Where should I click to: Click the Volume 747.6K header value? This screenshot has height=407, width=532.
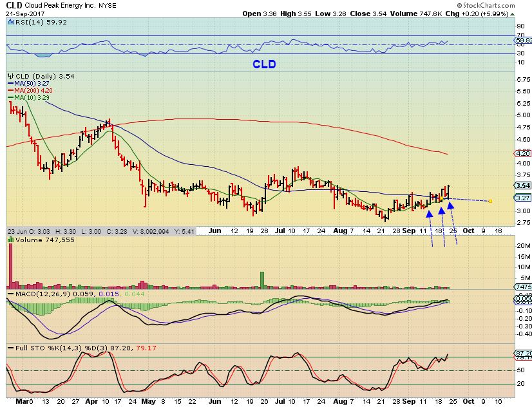[416, 14]
